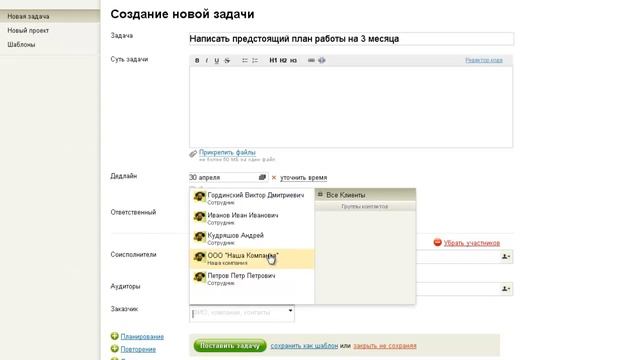The image size is (640, 360).
Task: Choose Петров Петр Петрович from dropdown
Action: tap(252, 278)
